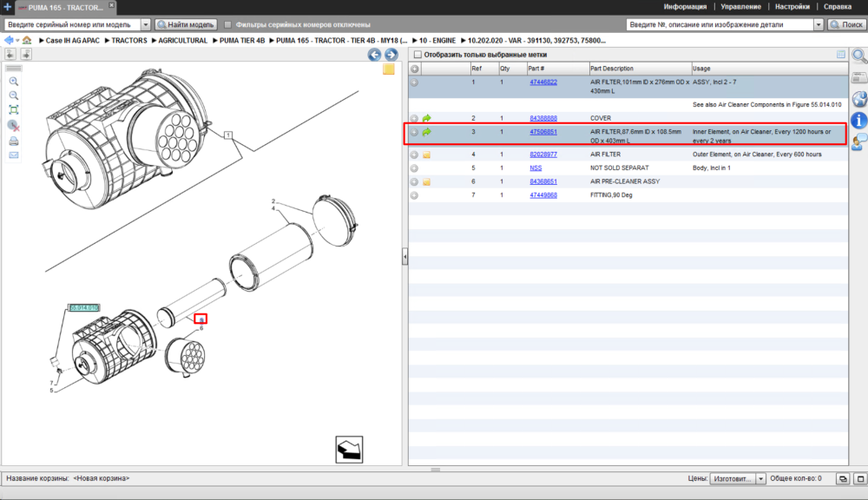Click into serial number or model input field
Viewport: 868px width, 500px height.
click(x=73, y=24)
